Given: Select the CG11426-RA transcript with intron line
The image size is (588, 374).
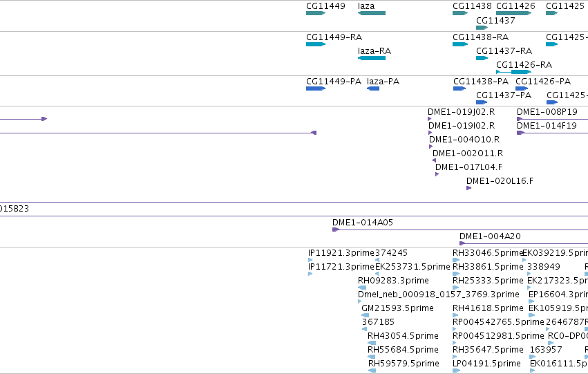Looking at the screenshot, I should 514,72.
